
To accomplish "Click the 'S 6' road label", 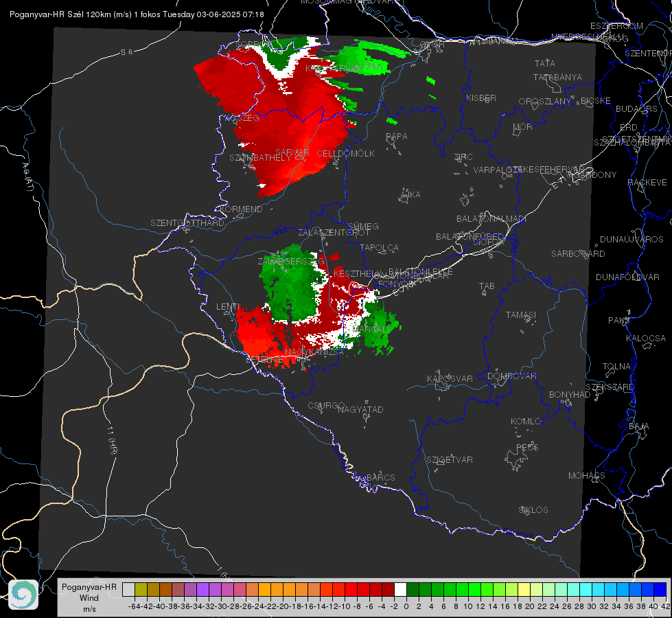I will tap(126, 52).
